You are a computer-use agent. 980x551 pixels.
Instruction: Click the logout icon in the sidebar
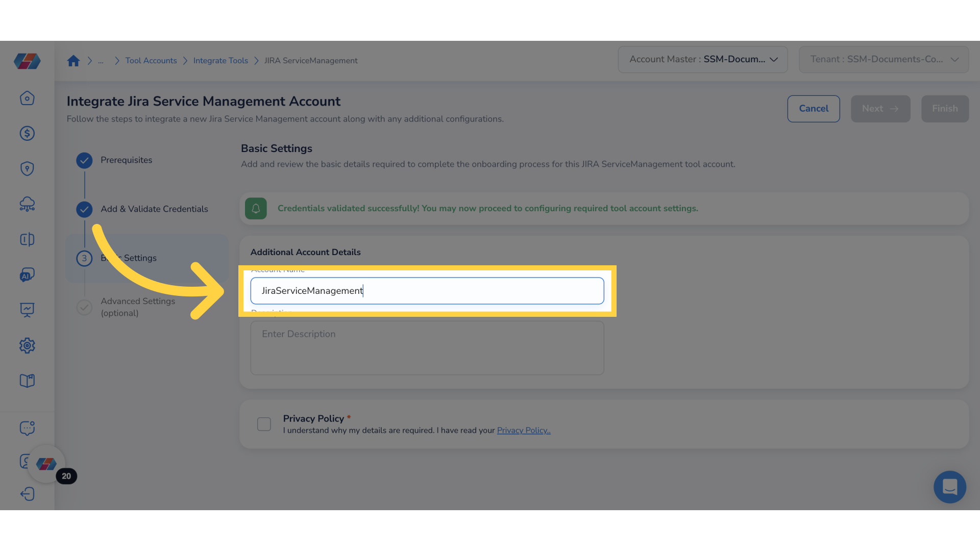(x=27, y=494)
